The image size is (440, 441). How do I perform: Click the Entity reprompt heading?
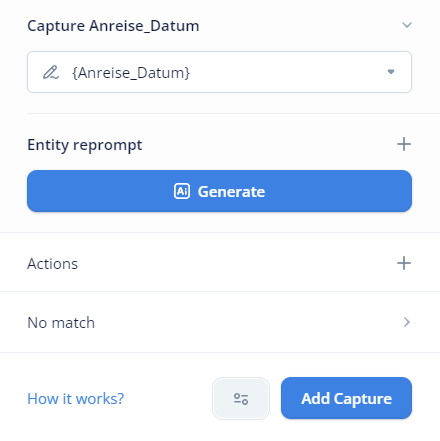85,145
